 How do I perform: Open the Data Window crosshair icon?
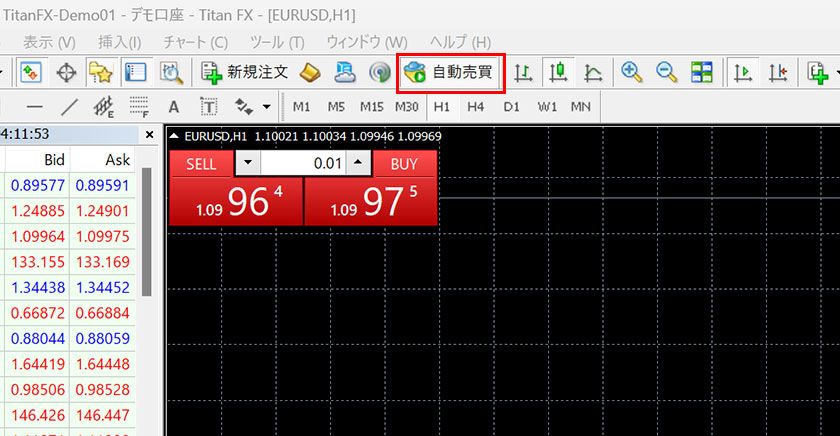66,72
